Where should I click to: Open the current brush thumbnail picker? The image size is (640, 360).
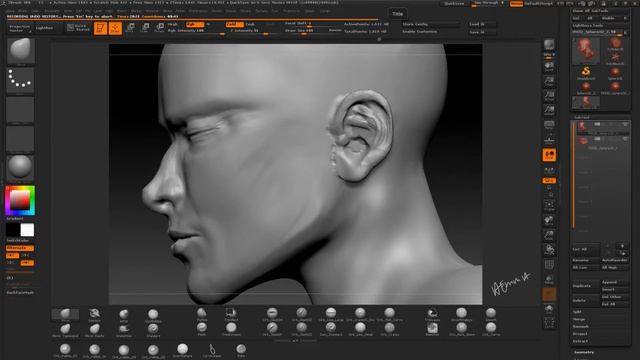pyautogui.click(x=20, y=51)
